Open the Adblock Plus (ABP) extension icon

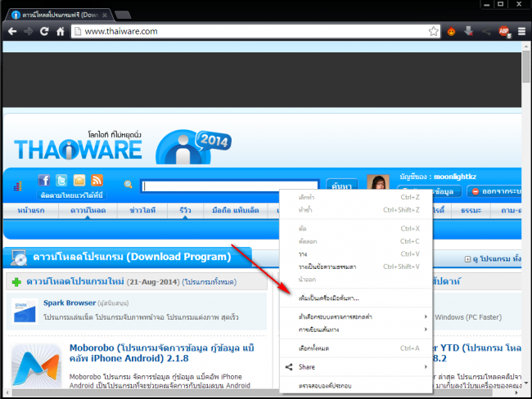coord(504,32)
